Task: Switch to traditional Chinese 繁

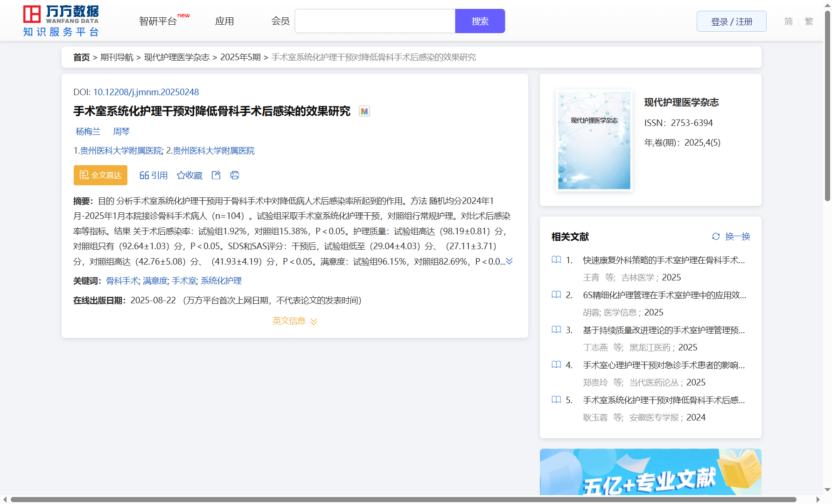Action: click(x=809, y=21)
